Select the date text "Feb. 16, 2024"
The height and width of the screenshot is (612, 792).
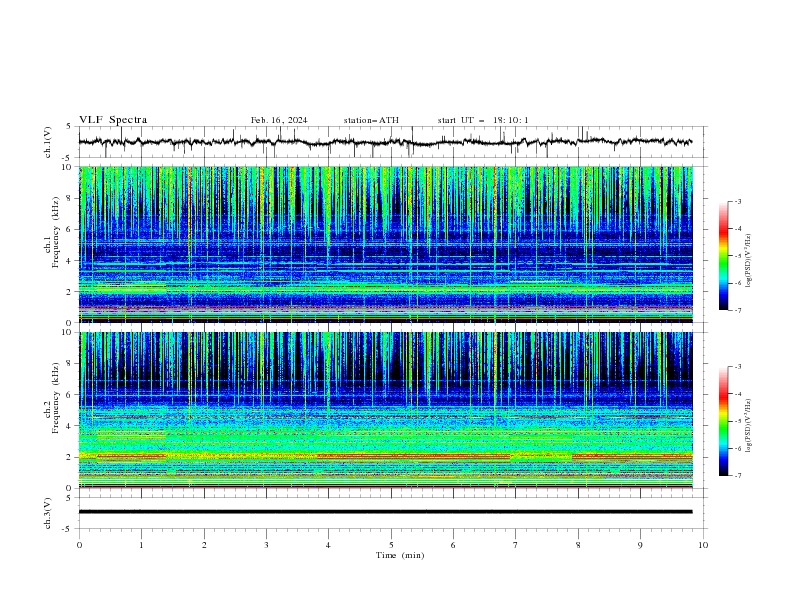click(279, 120)
